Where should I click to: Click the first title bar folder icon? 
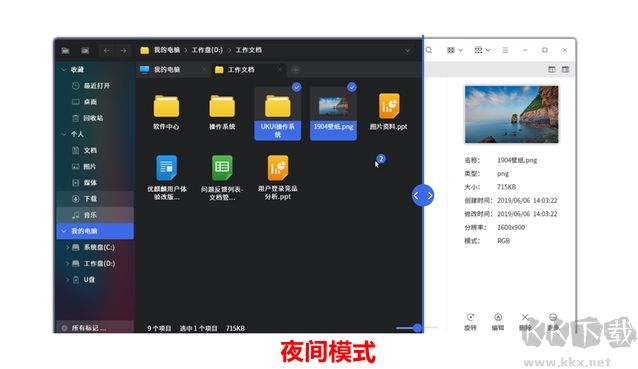66,50
